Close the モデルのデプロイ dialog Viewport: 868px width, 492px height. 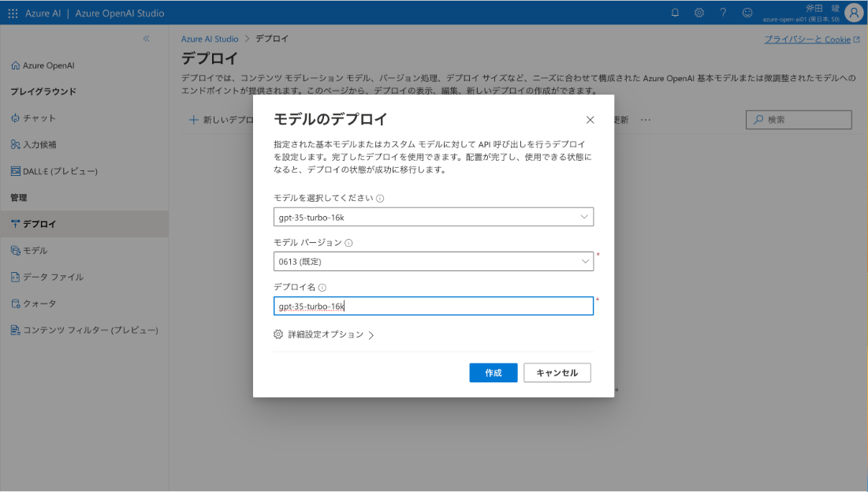[x=590, y=120]
